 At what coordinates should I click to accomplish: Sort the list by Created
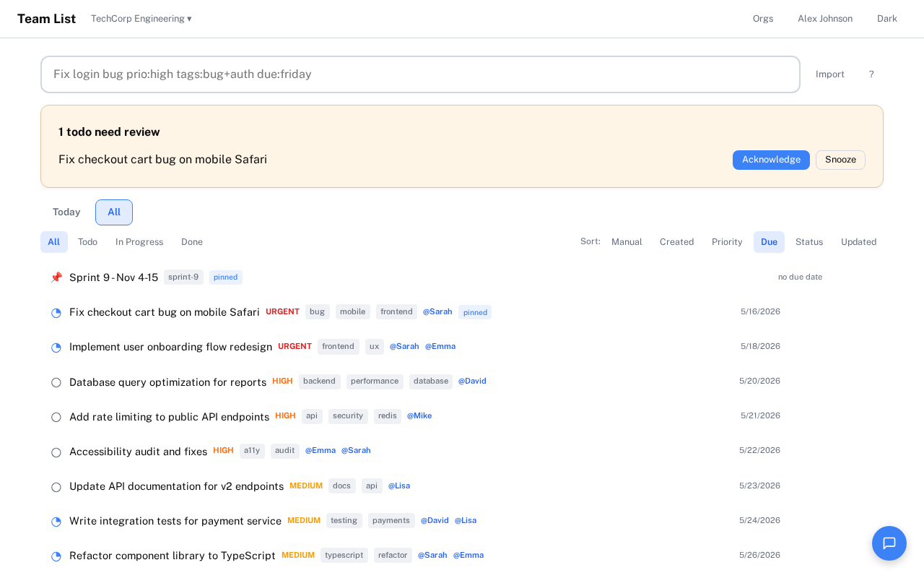676,242
